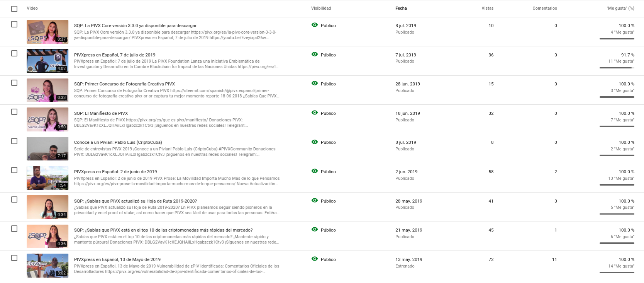Viewport: 644px width, 283px height.
Task: Click the date 21 may. 2019
Action: (408, 230)
